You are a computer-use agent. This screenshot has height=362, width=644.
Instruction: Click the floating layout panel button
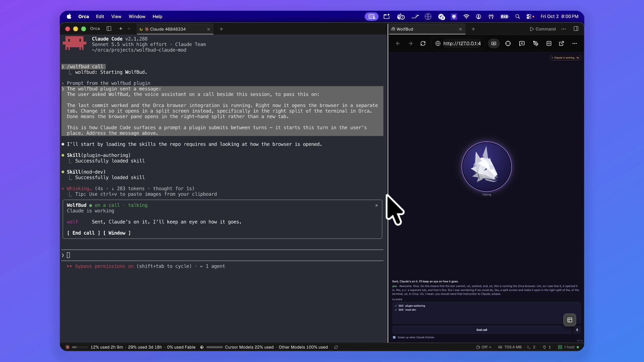coord(570,320)
